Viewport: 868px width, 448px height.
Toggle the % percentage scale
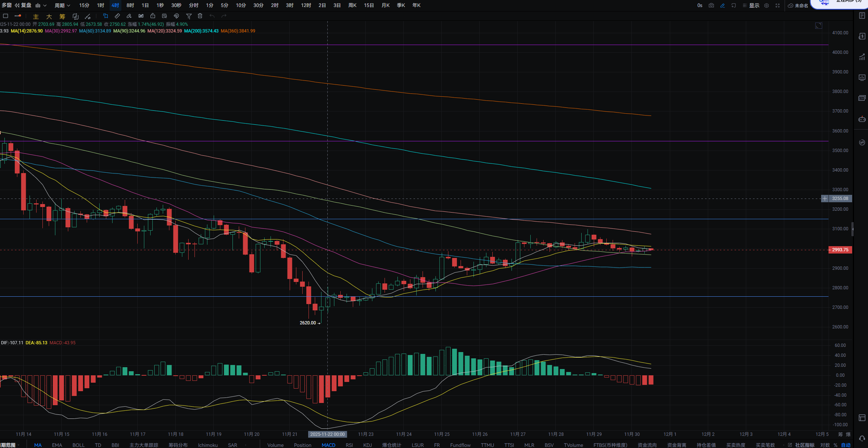[x=835, y=445]
